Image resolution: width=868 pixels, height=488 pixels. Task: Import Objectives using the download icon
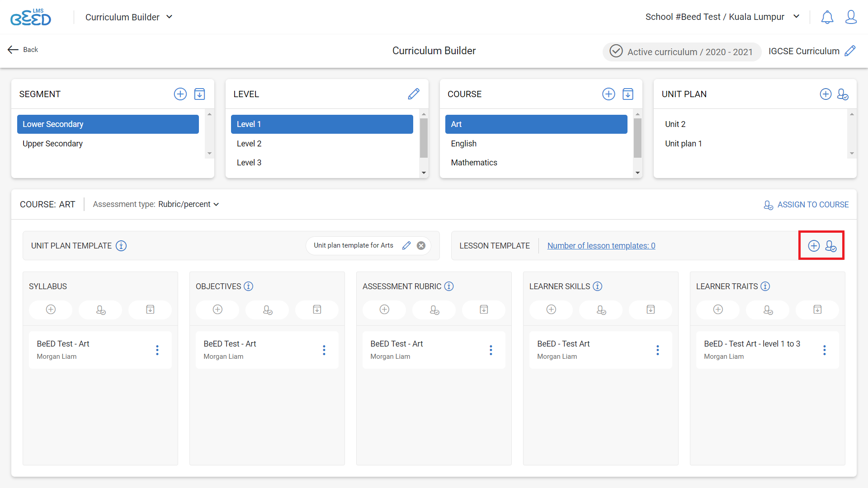tap(317, 310)
